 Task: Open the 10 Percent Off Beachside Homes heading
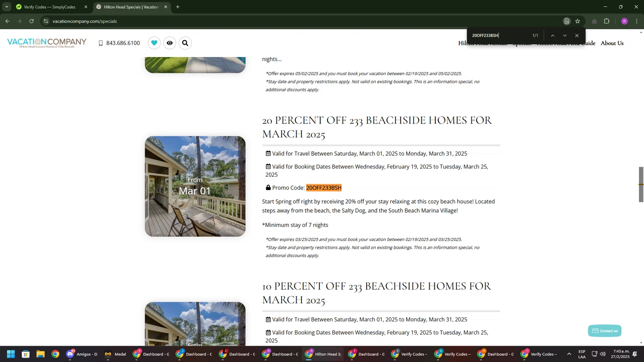[377, 293]
